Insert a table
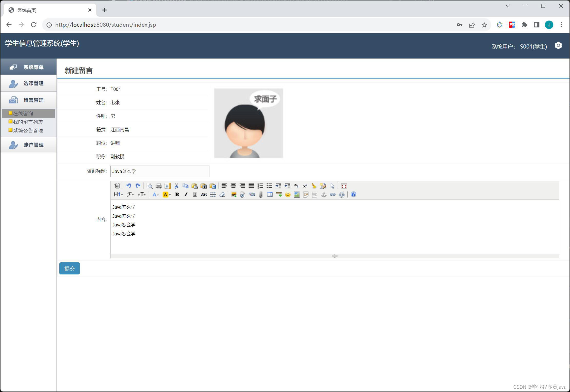 click(270, 194)
